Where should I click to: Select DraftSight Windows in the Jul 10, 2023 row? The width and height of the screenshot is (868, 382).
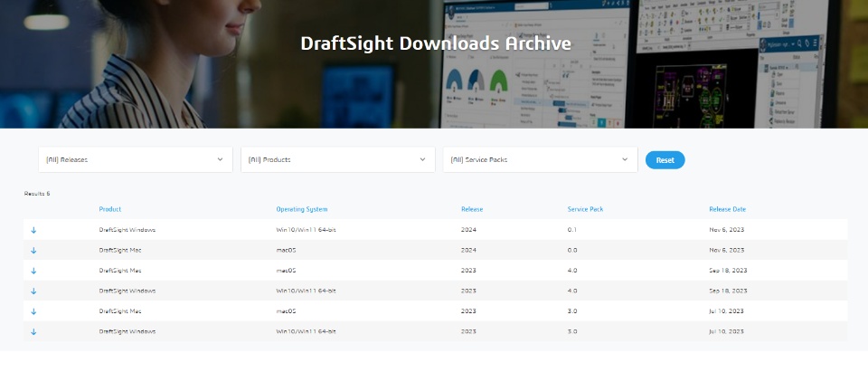point(127,331)
